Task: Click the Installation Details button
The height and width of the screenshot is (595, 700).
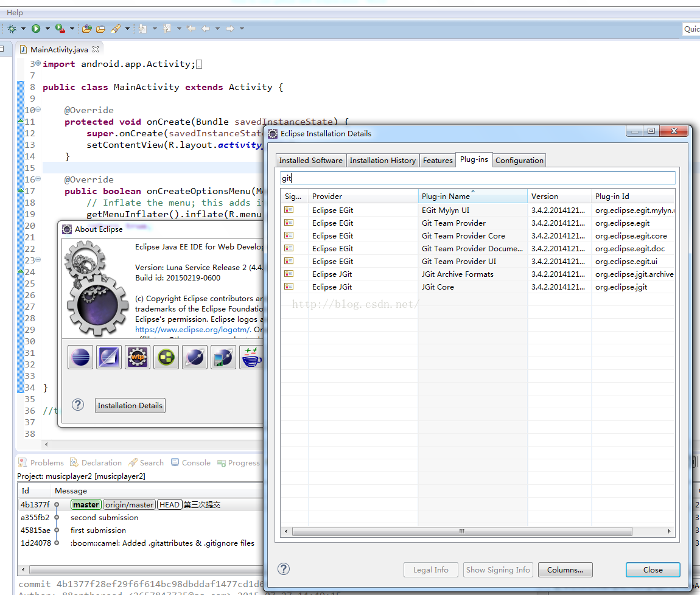Action: coord(130,405)
